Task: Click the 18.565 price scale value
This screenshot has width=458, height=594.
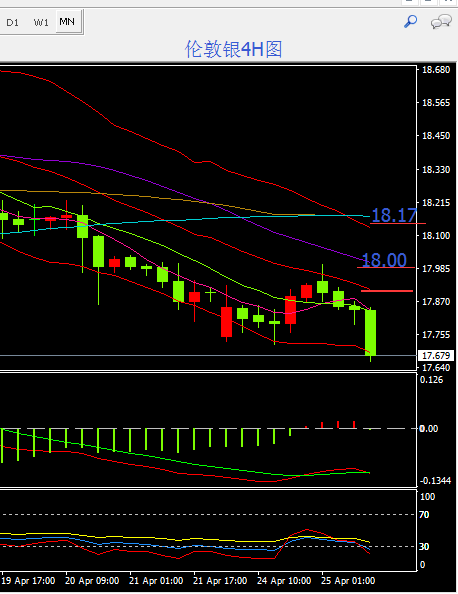Action: click(436, 103)
